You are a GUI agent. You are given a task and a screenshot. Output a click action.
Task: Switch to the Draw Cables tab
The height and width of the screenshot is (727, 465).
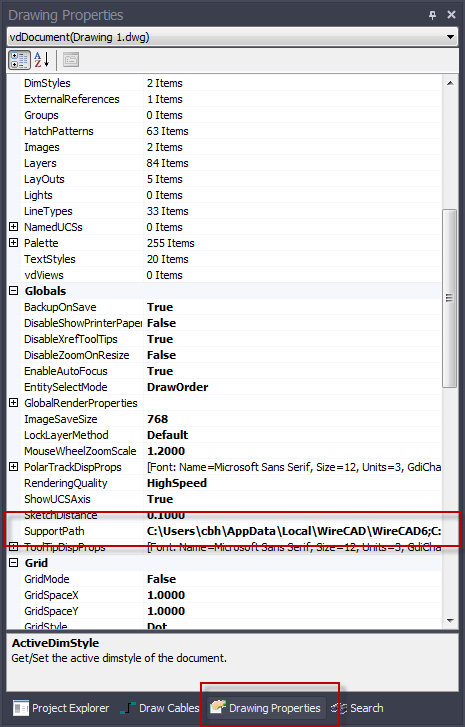coord(160,708)
